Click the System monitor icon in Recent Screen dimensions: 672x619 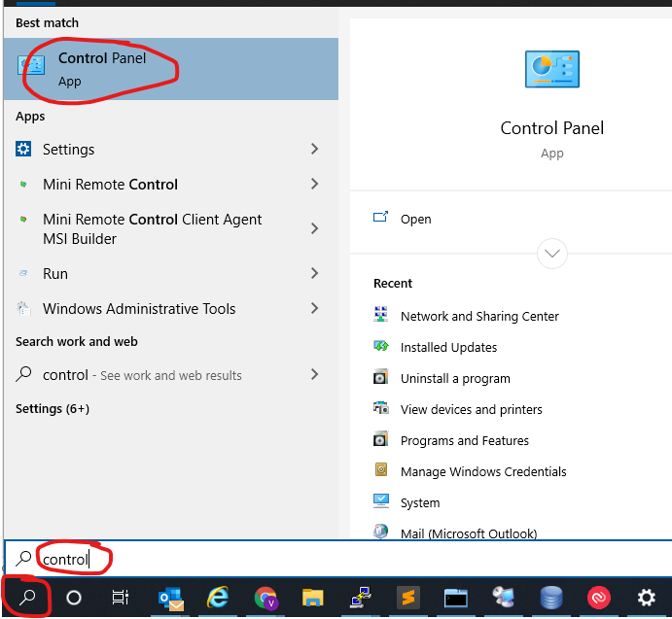click(x=380, y=500)
